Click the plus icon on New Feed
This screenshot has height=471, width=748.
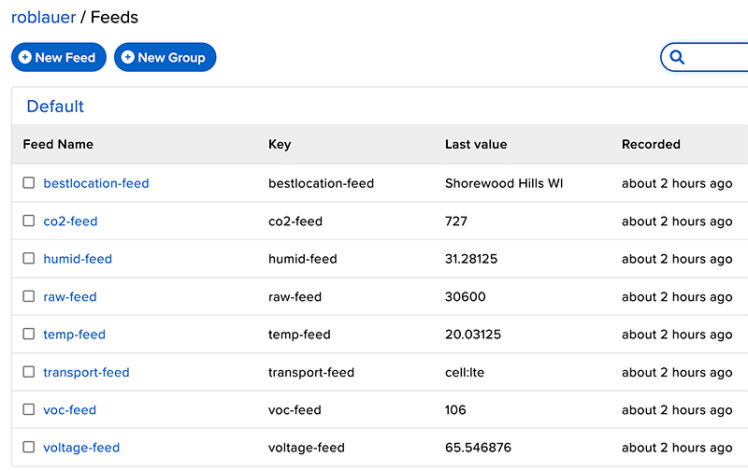(x=25, y=58)
